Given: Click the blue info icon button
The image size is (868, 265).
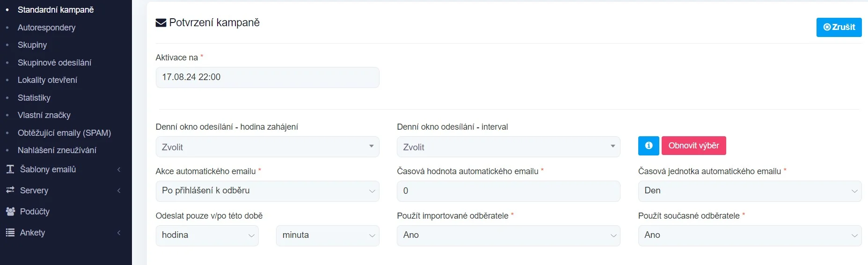Looking at the screenshot, I should point(648,146).
